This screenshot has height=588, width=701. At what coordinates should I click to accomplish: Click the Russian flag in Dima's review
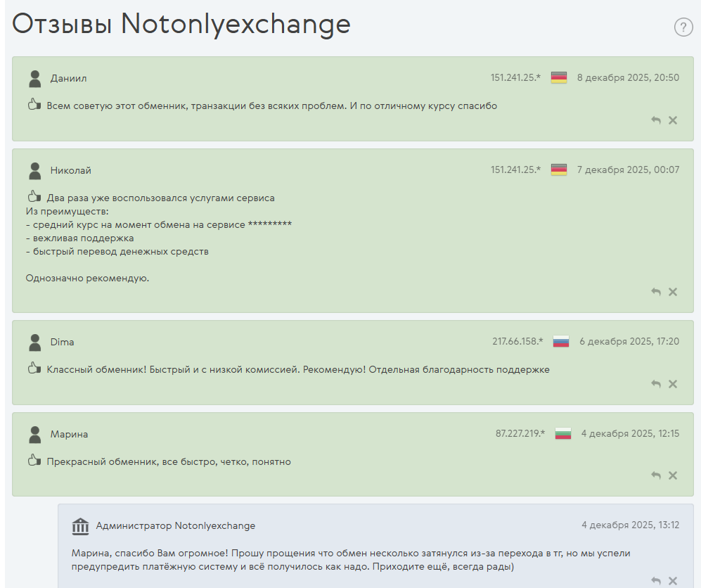[x=560, y=342]
